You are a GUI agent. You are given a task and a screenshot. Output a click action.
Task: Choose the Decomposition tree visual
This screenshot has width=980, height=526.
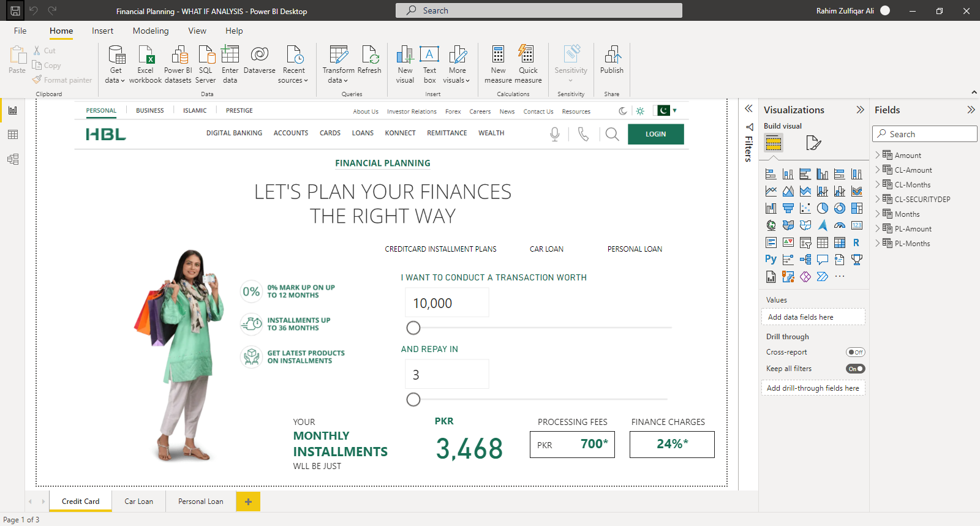(805, 260)
